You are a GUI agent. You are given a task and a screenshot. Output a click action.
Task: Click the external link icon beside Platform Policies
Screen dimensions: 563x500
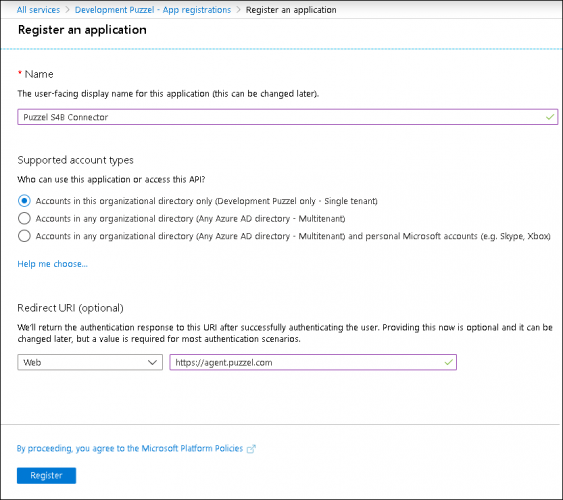[251, 449]
